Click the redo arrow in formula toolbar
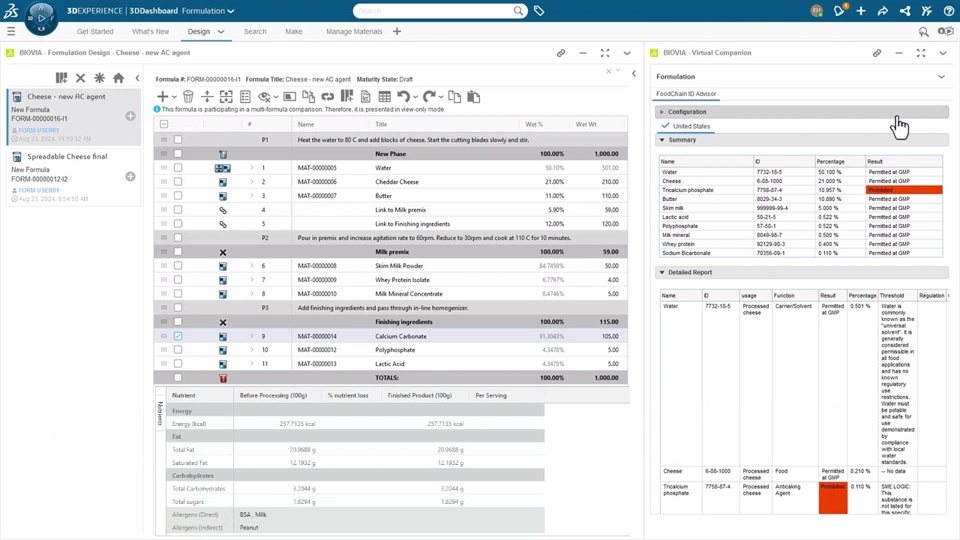This screenshot has width=960, height=540. click(x=429, y=97)
